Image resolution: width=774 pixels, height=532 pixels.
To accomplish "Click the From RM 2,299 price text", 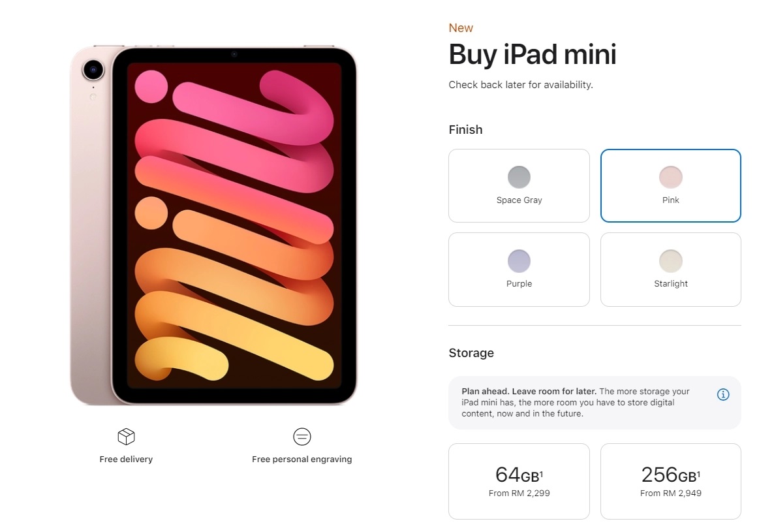I will 519,493.
